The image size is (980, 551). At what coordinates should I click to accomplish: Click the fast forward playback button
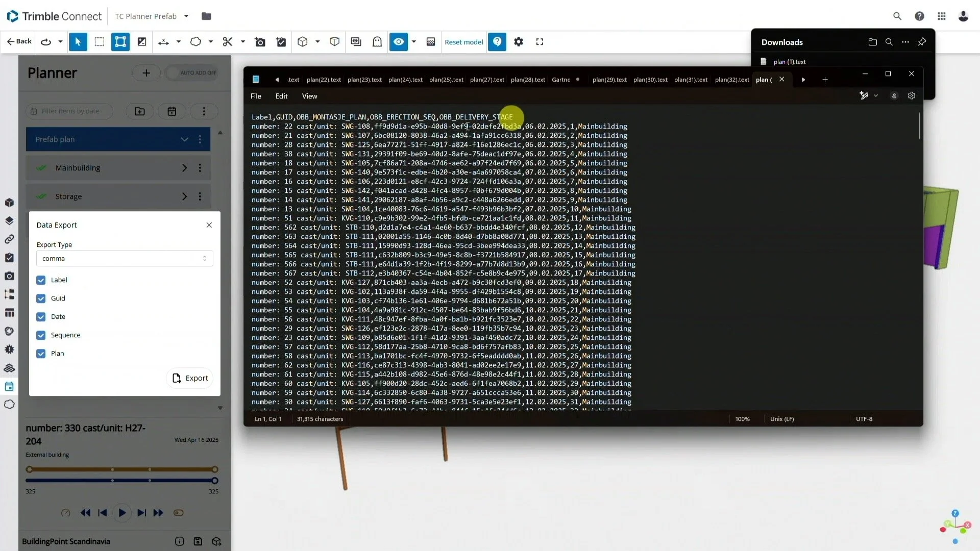158,513
